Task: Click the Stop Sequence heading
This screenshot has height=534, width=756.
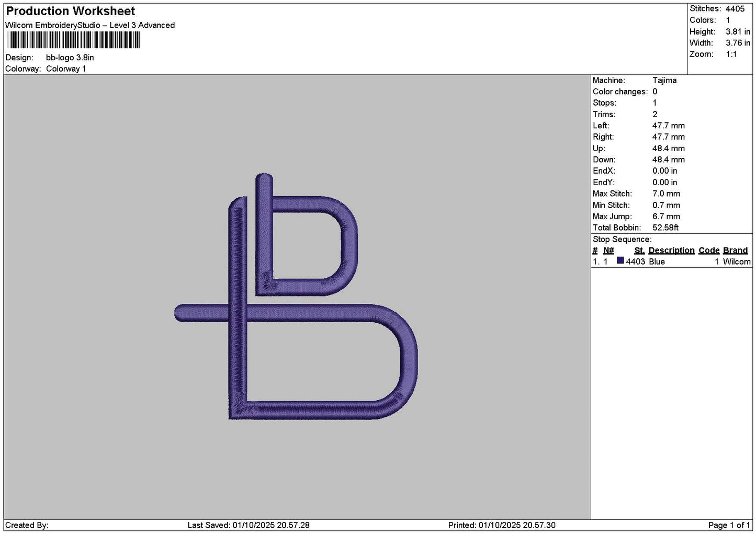Action: coord(622,239)
